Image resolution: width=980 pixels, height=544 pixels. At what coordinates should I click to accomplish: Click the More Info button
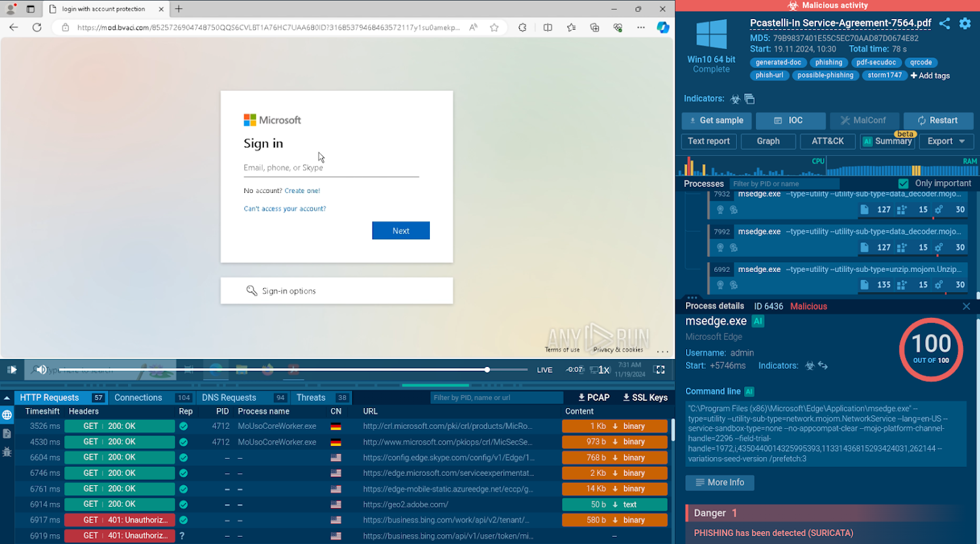click(719, 483)
